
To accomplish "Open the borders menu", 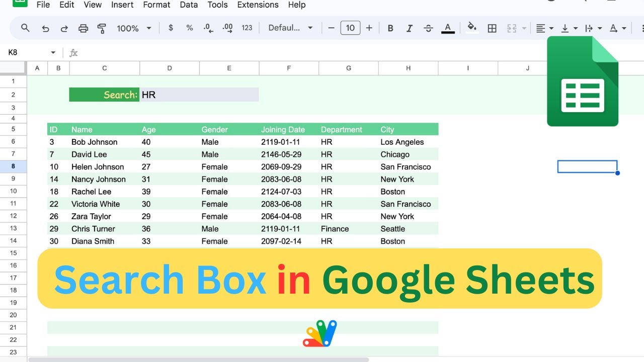I will pos(492,28).
